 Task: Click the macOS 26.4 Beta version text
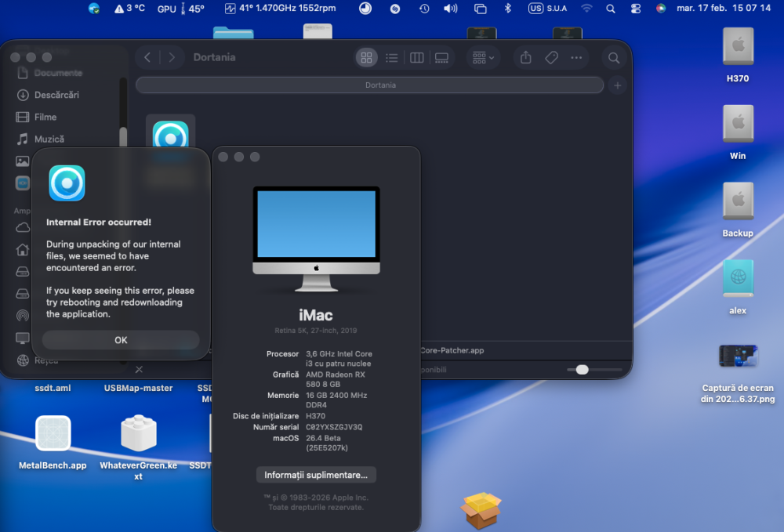click(327, 443)
